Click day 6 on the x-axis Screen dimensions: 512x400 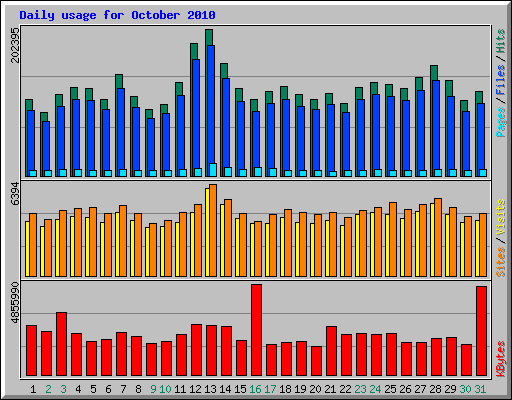tap(108, 389)
